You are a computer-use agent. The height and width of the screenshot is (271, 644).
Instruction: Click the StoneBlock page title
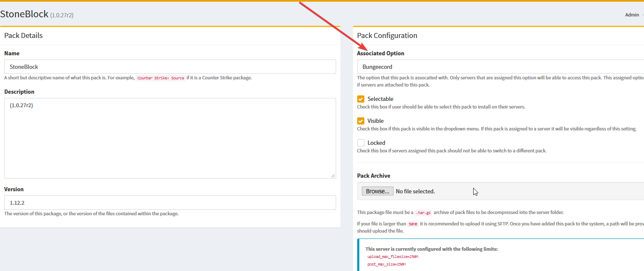pyautogui.click(x=24, y=14)
